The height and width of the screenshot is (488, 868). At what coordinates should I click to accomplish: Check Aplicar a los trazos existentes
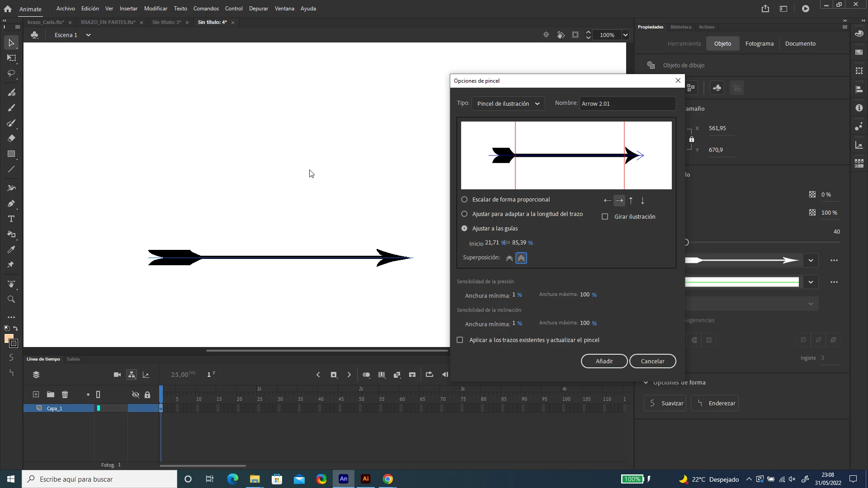(x=460, y=340)
